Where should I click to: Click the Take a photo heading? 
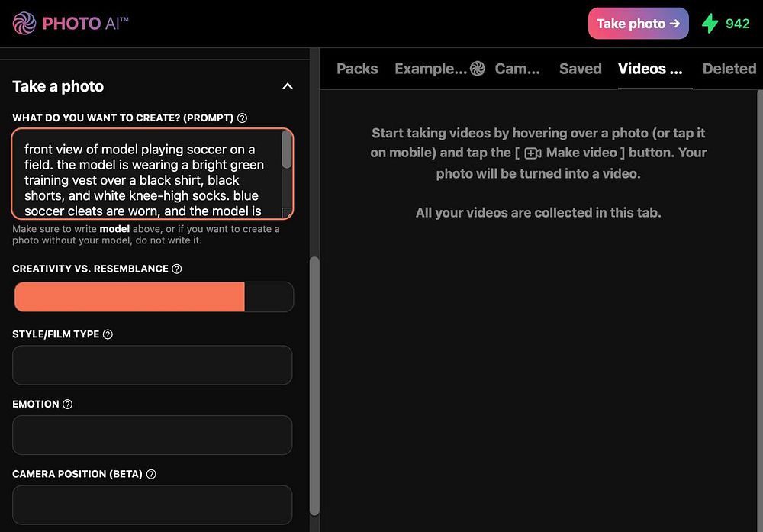(58, 86)
